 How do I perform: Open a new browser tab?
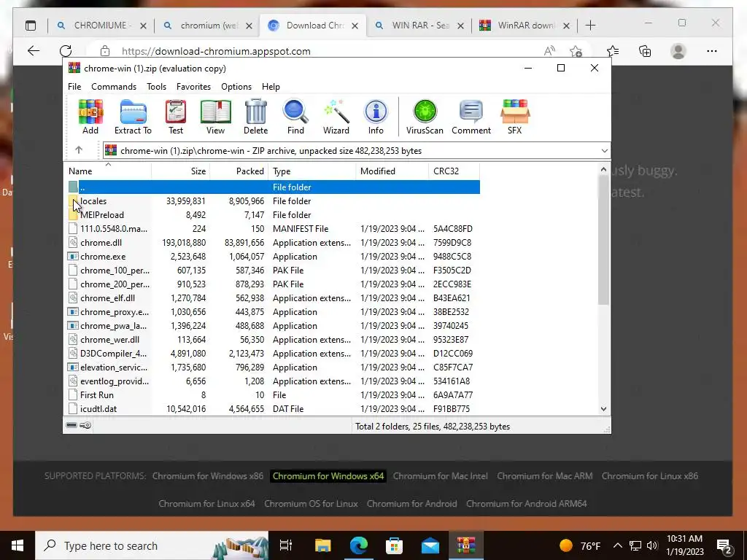(590, 26)
